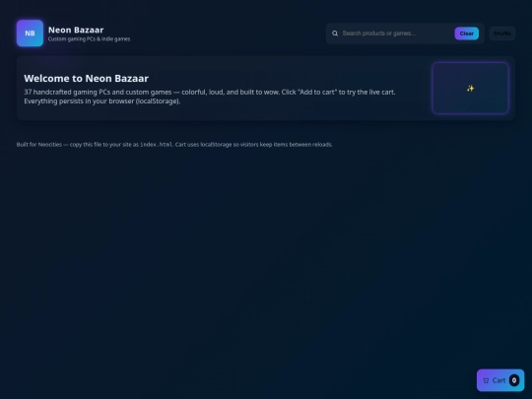Click the shopping cart icon

tap(486, 380)
